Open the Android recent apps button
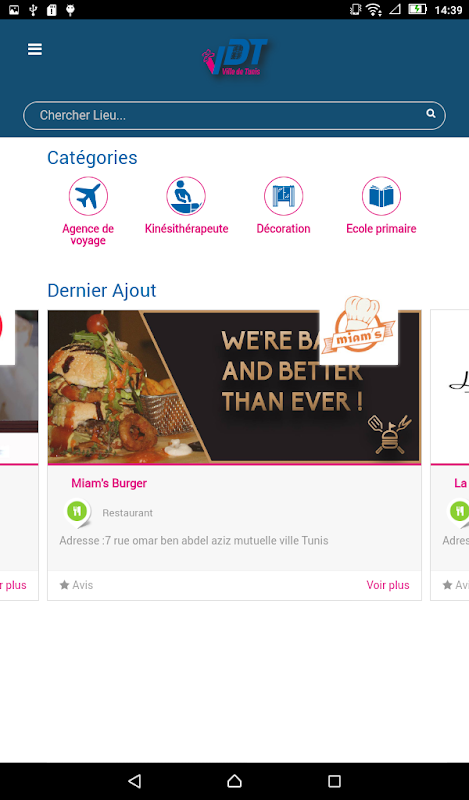Viewport: 469px width, 800px height. pyautogui.click(x=334, y=781)
